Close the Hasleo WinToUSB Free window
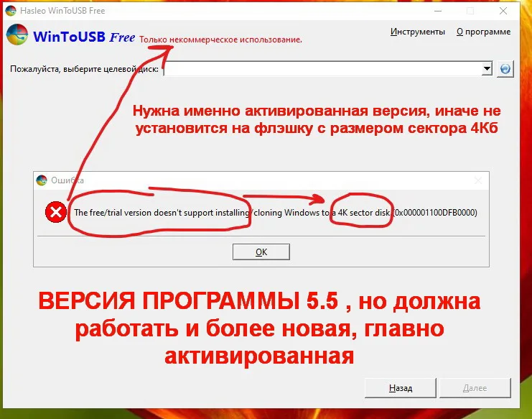The width and height of the screenshot is (532, 419). pos(503,11)
